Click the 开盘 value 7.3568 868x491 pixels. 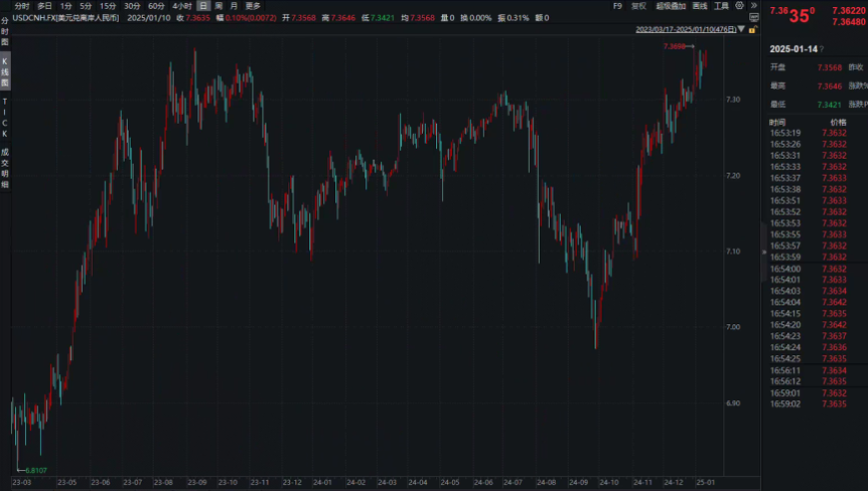pyautogui.click(x=829, y=68)
